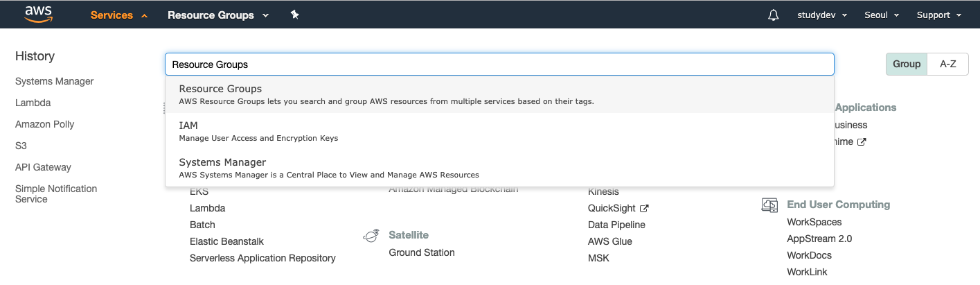Open EKS service link
Viewport: 980px width, 285px height.
pos(199,191)
